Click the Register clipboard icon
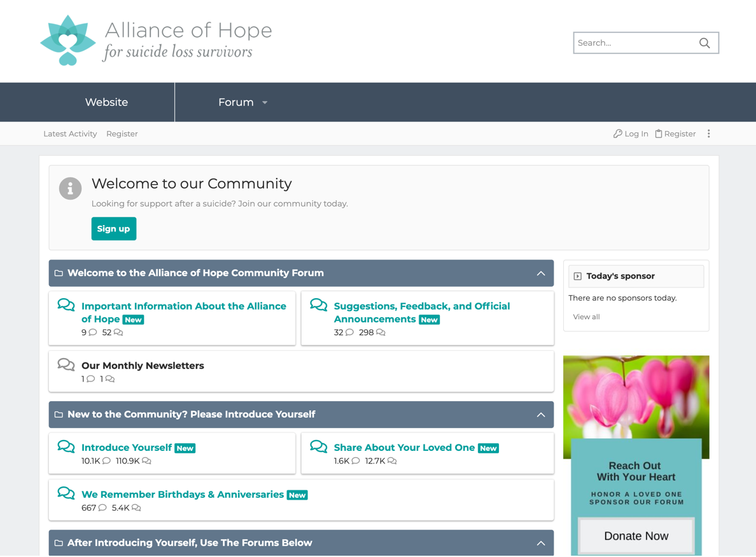Viewport: 756px width, 557px height. pos(659,134)
